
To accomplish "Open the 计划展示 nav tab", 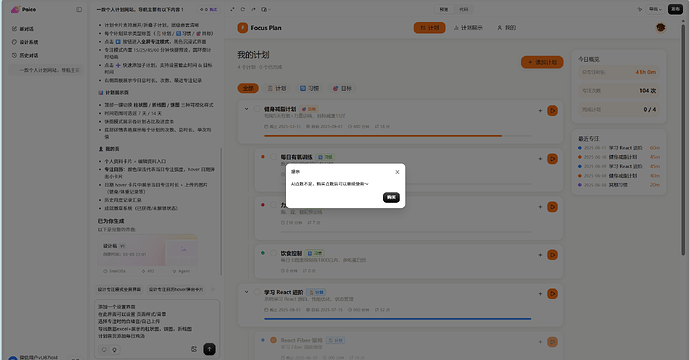I will pos(468,28).
